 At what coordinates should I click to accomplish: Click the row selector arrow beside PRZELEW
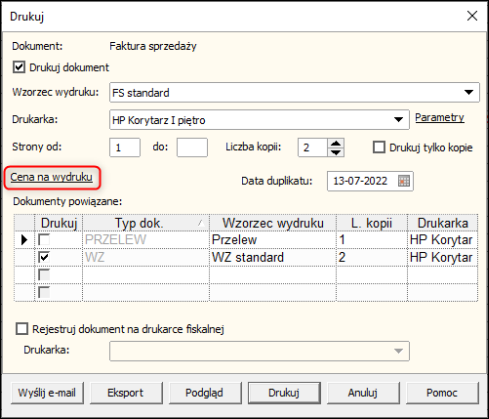pyautogui.click(x=24, y=240)
